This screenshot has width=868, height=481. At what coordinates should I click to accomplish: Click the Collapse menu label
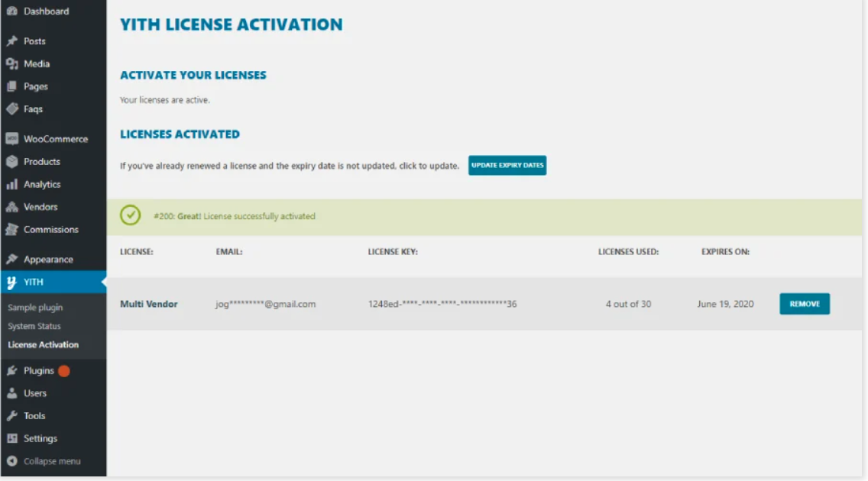[x=52, y=461]
